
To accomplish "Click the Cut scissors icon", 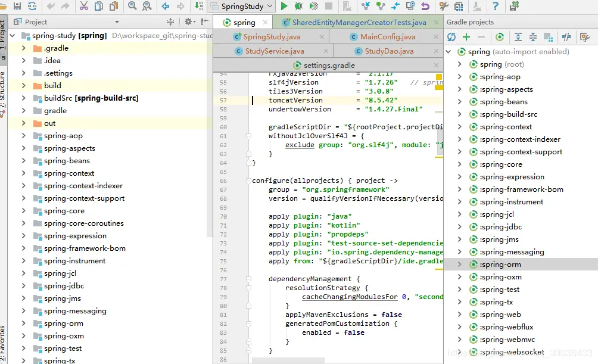I will coord(83,7).
